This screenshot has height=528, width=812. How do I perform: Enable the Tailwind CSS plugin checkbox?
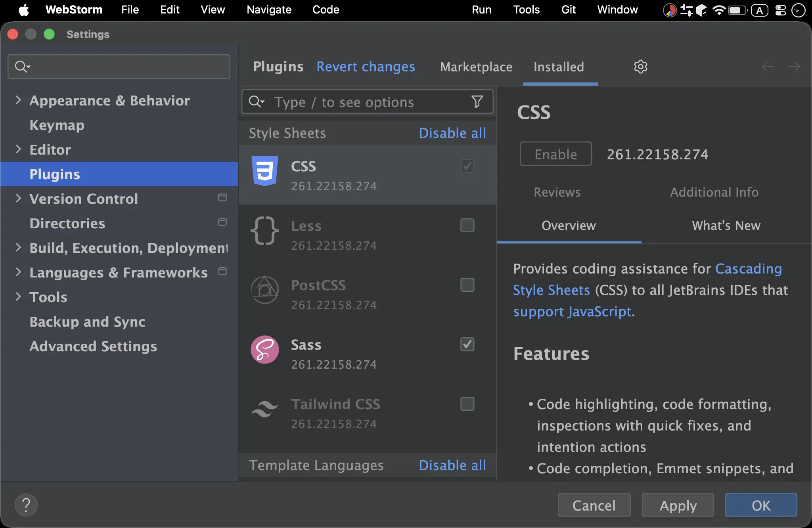point(467,404)
